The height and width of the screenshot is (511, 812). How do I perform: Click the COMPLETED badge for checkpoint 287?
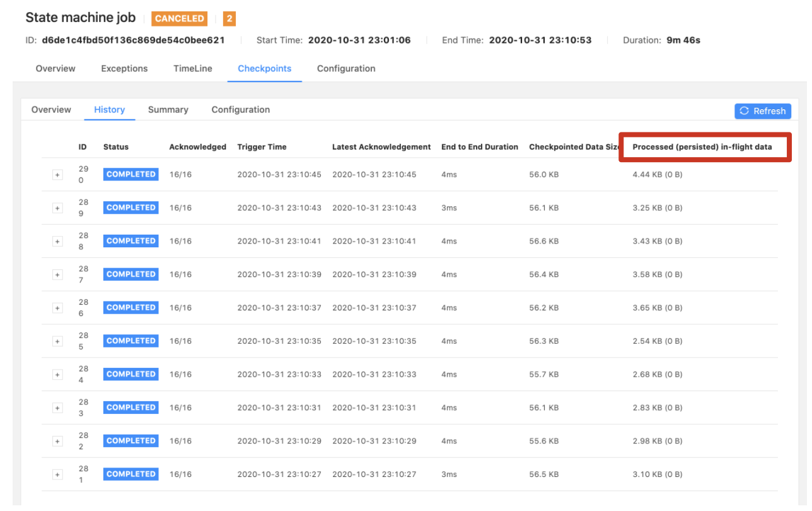[x=131, y=274]
